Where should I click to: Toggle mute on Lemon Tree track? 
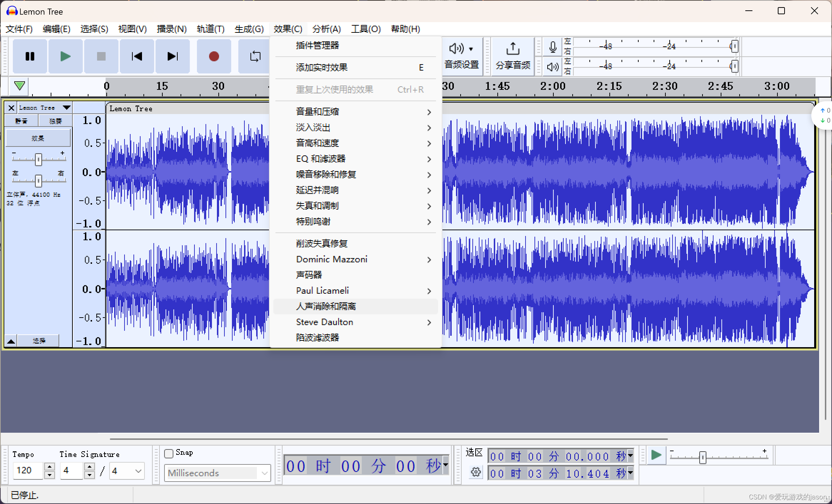(21, 121)
